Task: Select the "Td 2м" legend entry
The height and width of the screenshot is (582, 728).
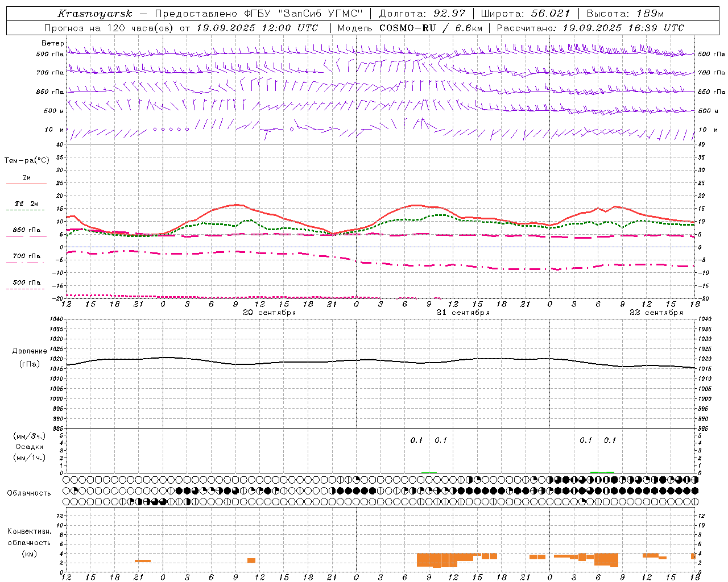Action: pos(27,203)
